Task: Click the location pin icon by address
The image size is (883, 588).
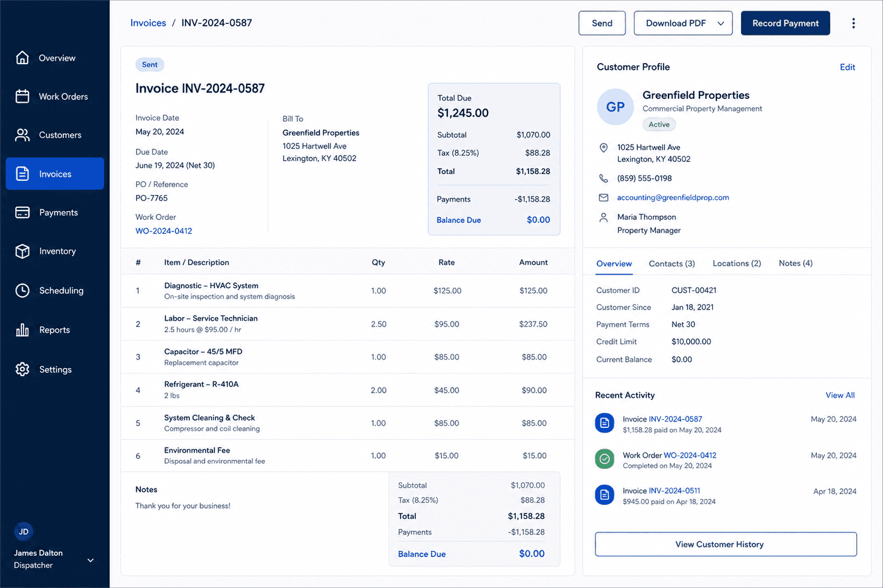Action: [604, 147]
